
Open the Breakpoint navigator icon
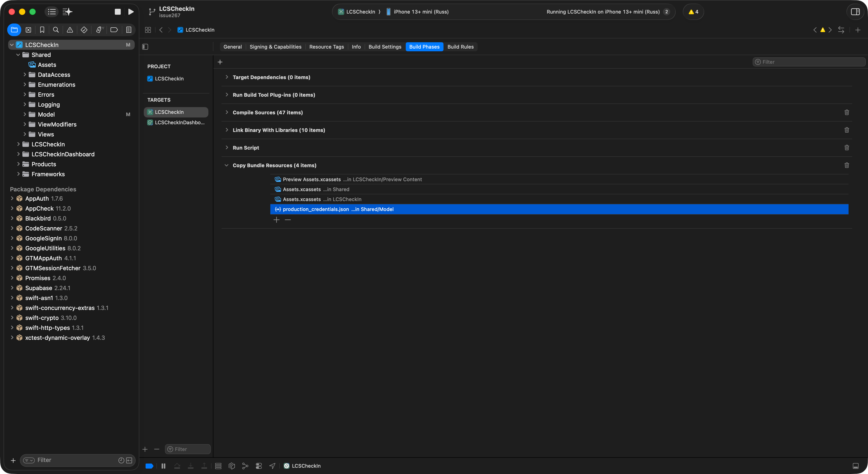[114, 30]
